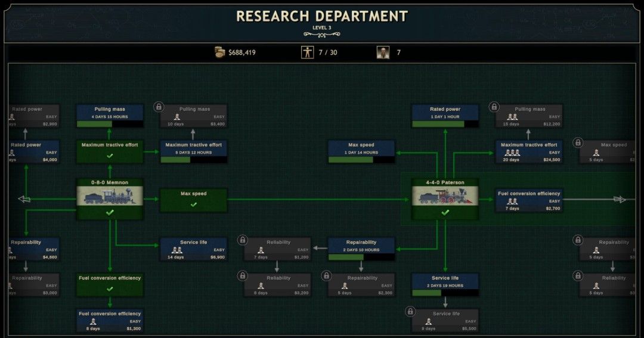Image resolution: width=644 pixels, height=338 pixels.
Task: Open Service life research costing $6,900
Action: [x=193, y=249]
